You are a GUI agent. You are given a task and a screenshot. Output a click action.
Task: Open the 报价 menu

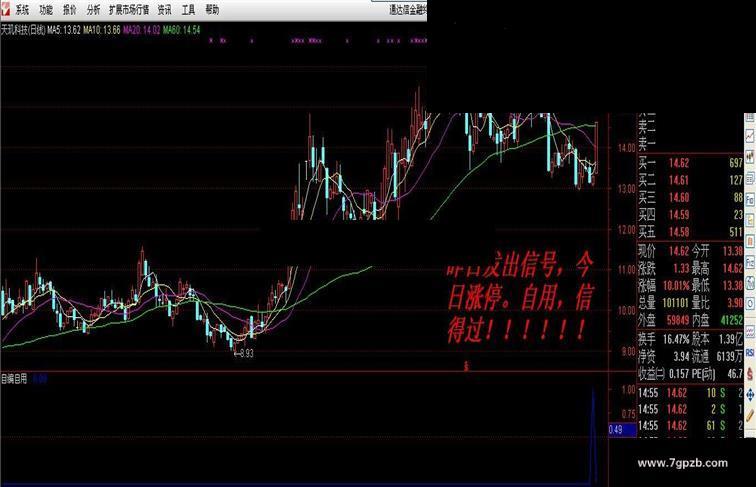pyautogui.click(x=70, y=10)
